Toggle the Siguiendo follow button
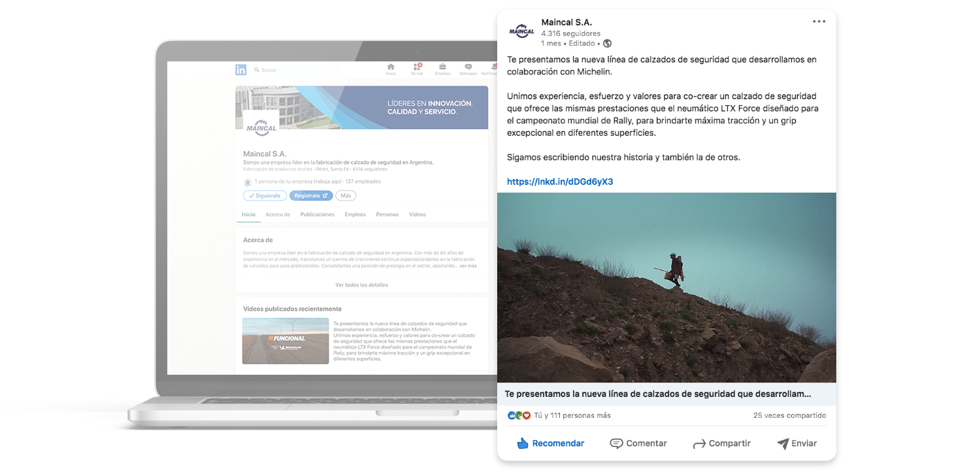This screenshot has width=980, height=474. pos(265,196)
